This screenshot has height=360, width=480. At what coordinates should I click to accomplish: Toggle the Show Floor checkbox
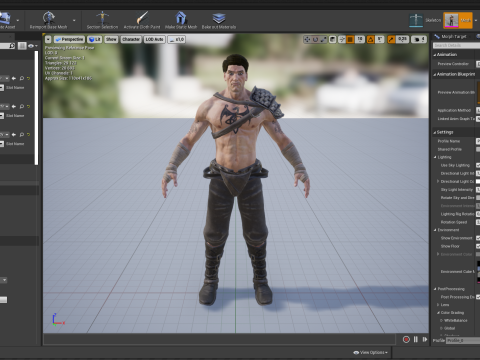click(478, 246)
